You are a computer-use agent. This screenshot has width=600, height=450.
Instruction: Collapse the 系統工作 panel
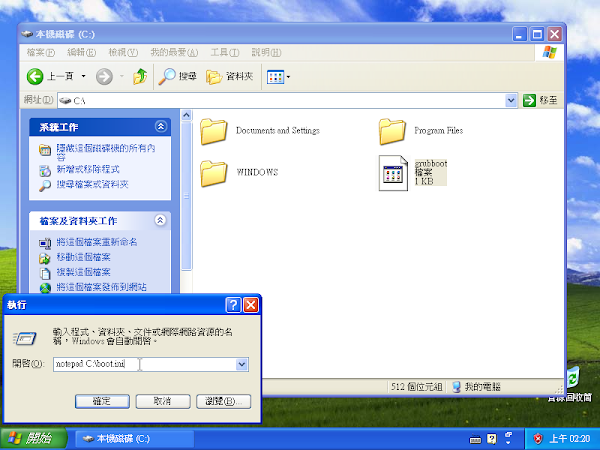tap(161, 126)
